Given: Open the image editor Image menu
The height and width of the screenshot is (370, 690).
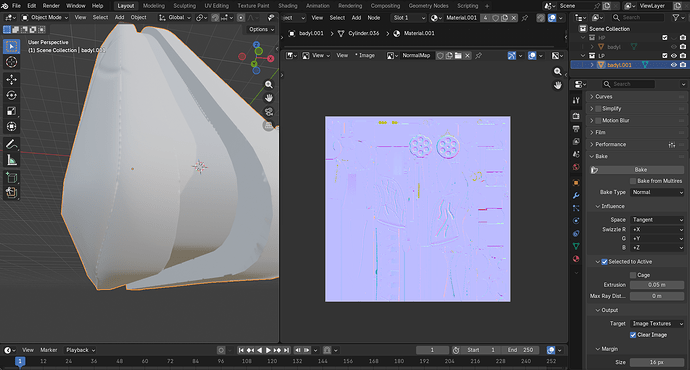Looking at the screenshot, I should click(x=365, y=55).
